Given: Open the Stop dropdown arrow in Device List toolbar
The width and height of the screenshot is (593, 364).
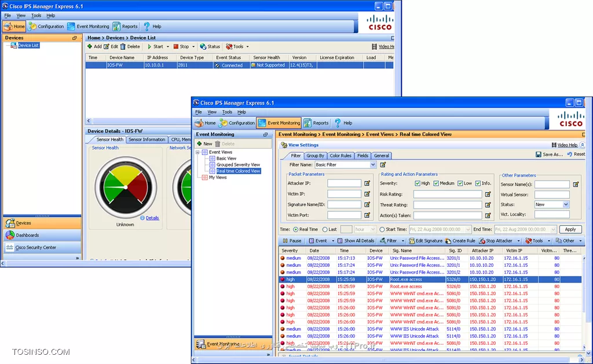Looking at the screenshot, I should (x=193, y=46).
